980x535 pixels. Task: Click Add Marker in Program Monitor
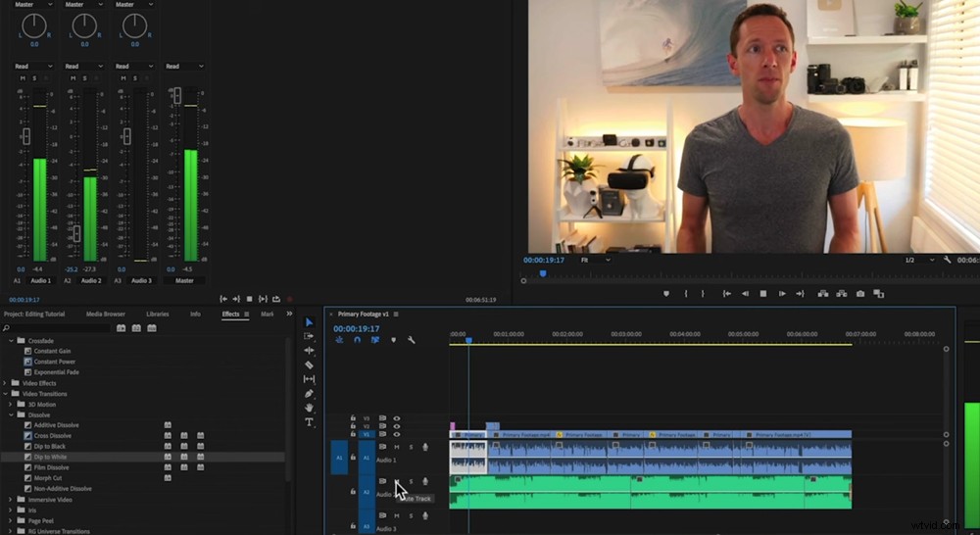point(666,294)
